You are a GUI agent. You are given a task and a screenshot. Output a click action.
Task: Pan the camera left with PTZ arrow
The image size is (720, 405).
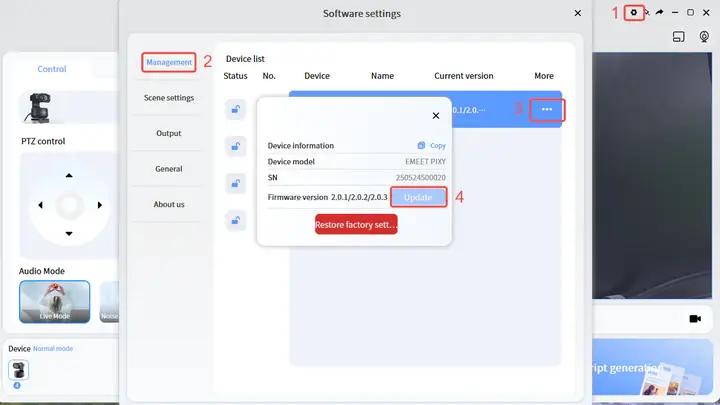coord(40,205)
